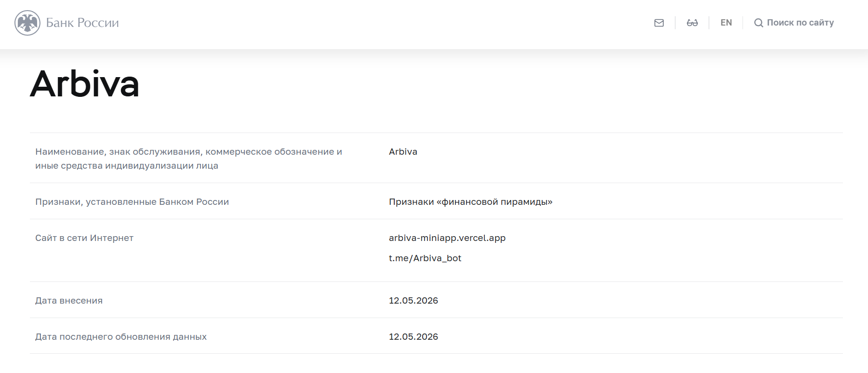Select the Дата внесения 12.05.2026 value
The width and height of the screenshot is (868, 373).
click(x=414, y=301)
